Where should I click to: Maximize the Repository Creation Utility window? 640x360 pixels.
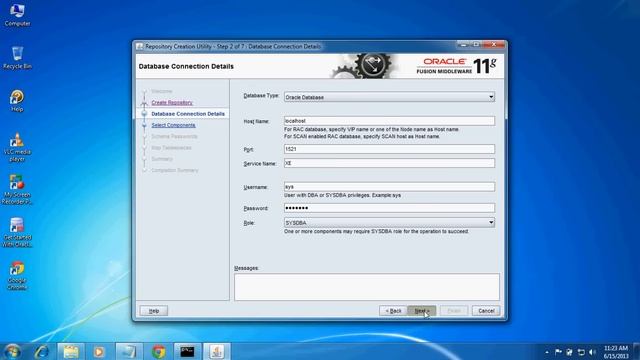coord(476,44)
